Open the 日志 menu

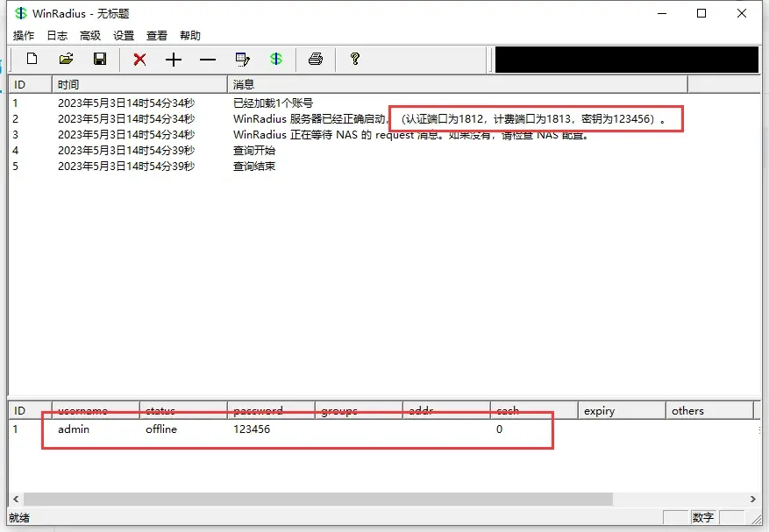tap(56, 35)
